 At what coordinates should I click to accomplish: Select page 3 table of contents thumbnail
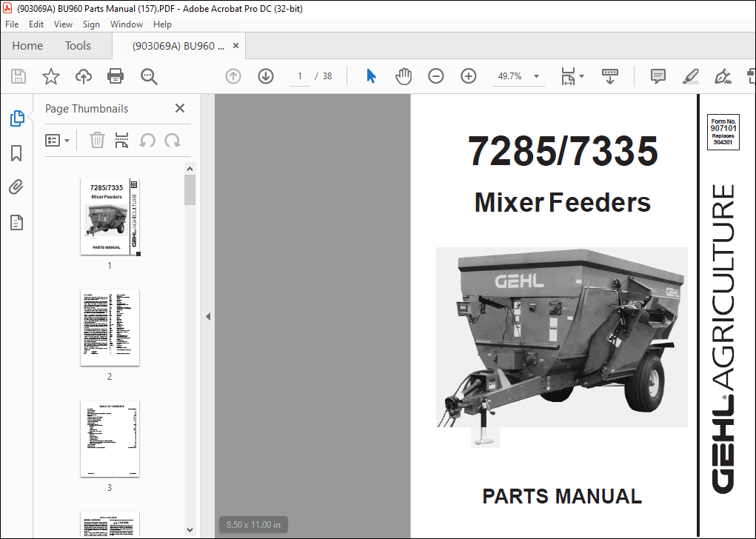pyautogui.click(x=110, y=439)
